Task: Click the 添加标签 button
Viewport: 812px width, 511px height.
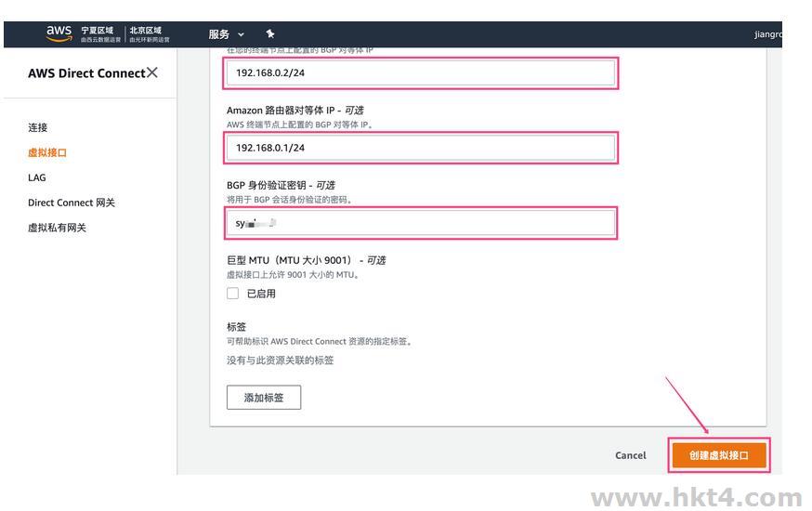Action: (264, 398)
